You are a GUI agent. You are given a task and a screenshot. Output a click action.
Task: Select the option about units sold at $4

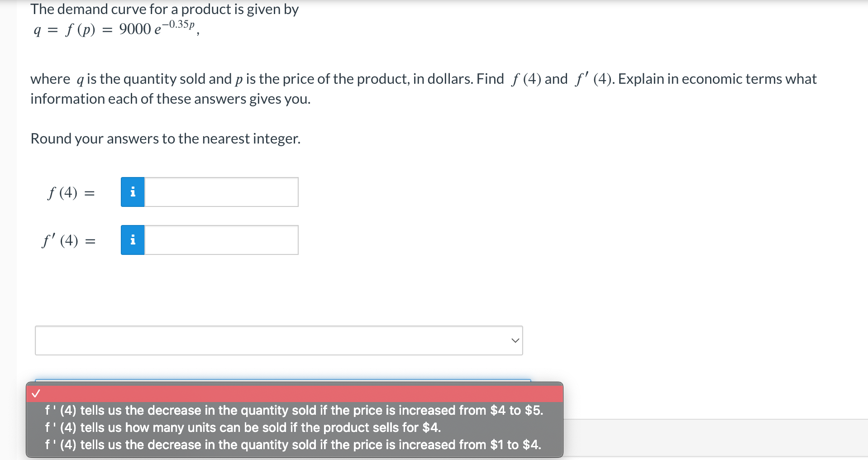point(243,427)
